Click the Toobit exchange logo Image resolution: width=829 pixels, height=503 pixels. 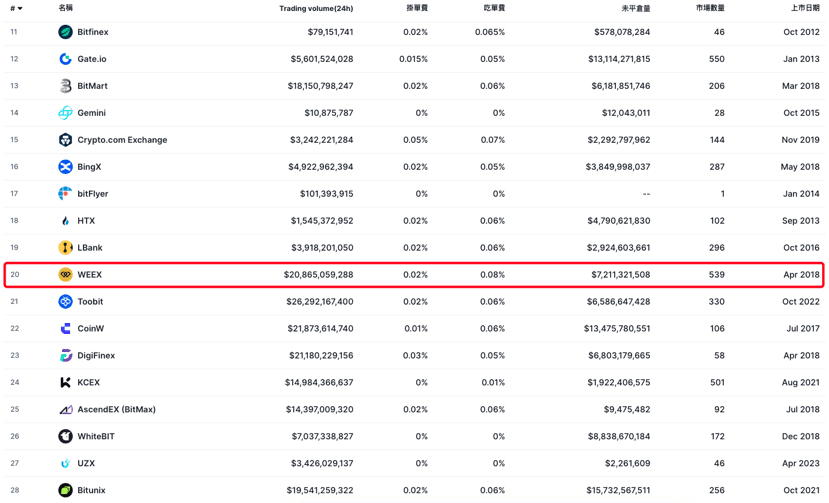pos(65,301)
